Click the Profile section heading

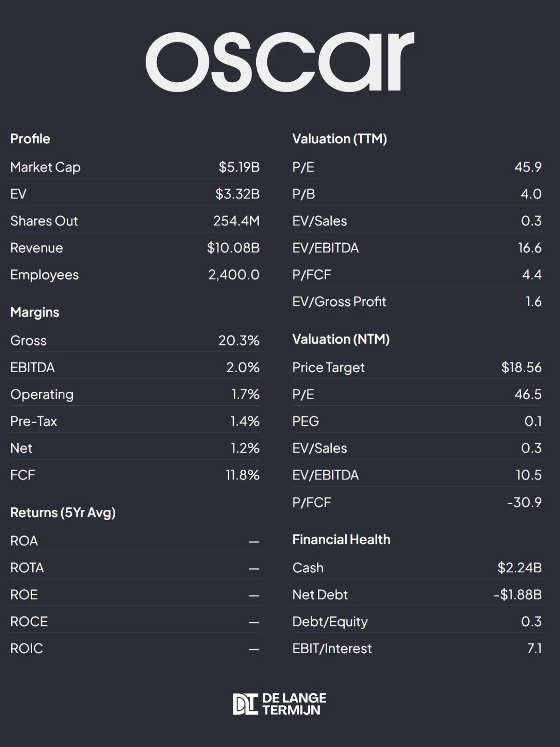(30, 139)
